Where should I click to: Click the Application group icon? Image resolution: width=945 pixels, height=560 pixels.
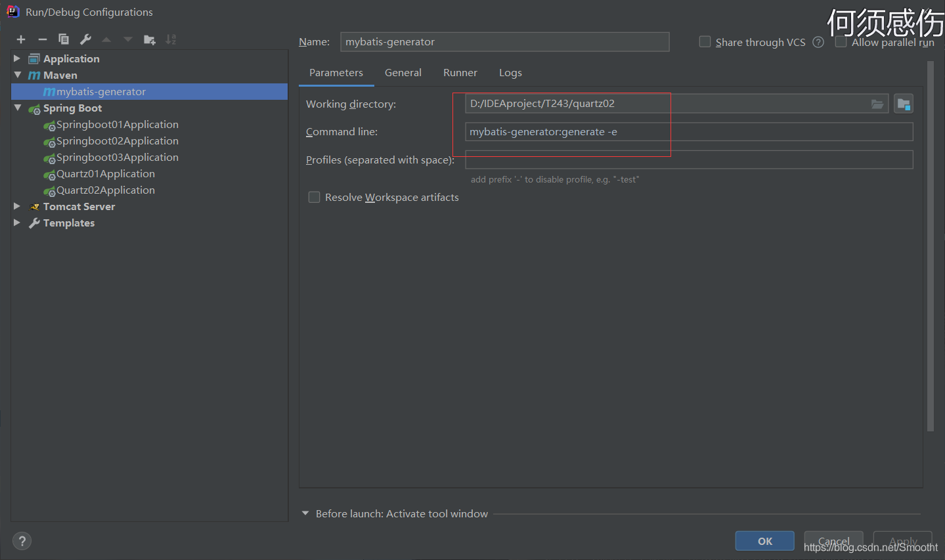pos(34,59)
